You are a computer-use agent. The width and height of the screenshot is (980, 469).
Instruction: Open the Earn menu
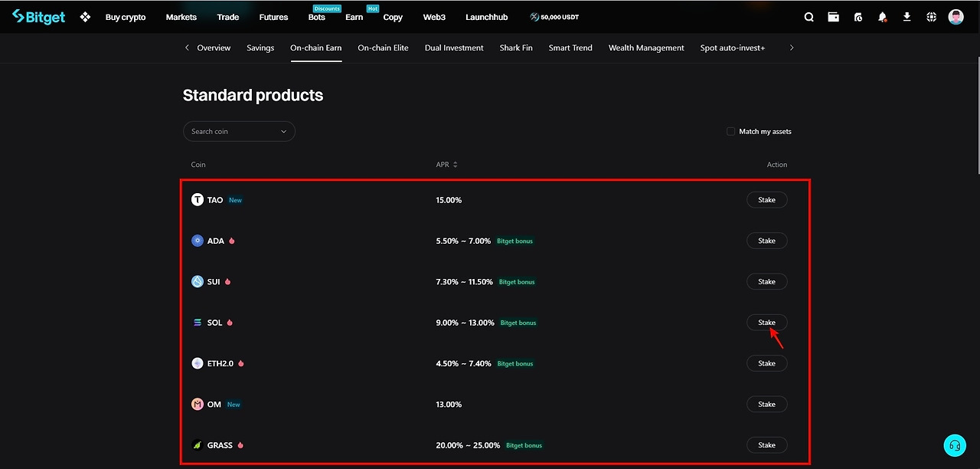[354, 17]
